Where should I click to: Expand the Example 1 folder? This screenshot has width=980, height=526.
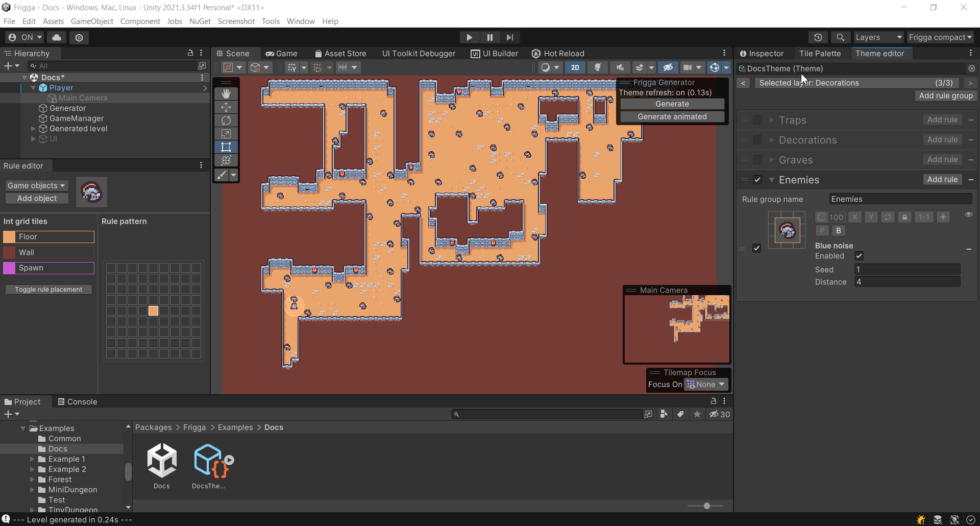click(32, 459)
